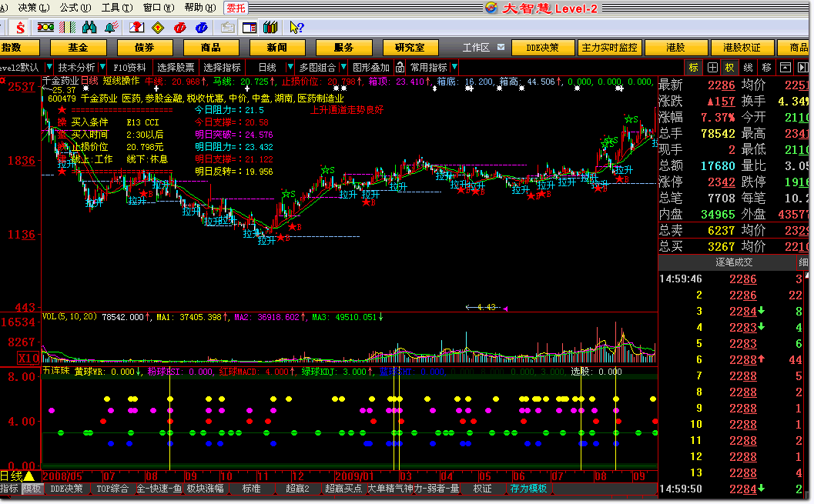Switch to the TOP综合 bottom tab
Screen dimensions: 814x504
point(112,489)
